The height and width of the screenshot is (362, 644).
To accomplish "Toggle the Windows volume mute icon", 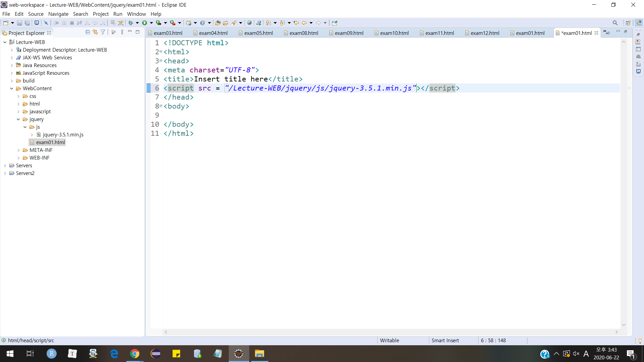I will 576,354.
